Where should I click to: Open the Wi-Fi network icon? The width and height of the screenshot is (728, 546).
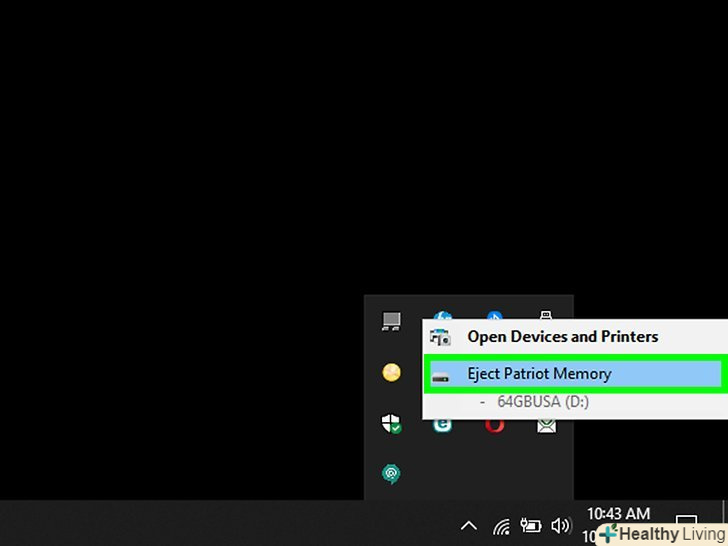501,526
